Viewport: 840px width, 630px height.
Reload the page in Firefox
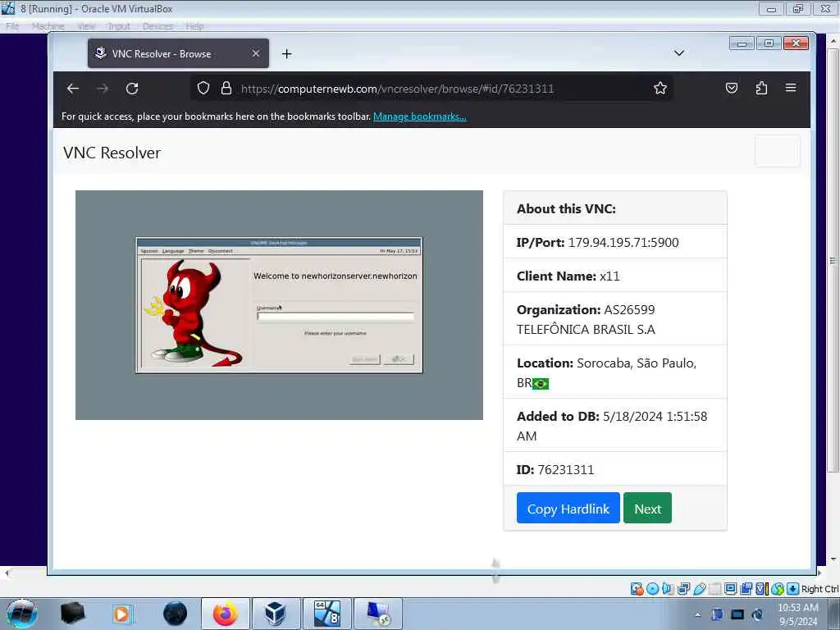132,89
